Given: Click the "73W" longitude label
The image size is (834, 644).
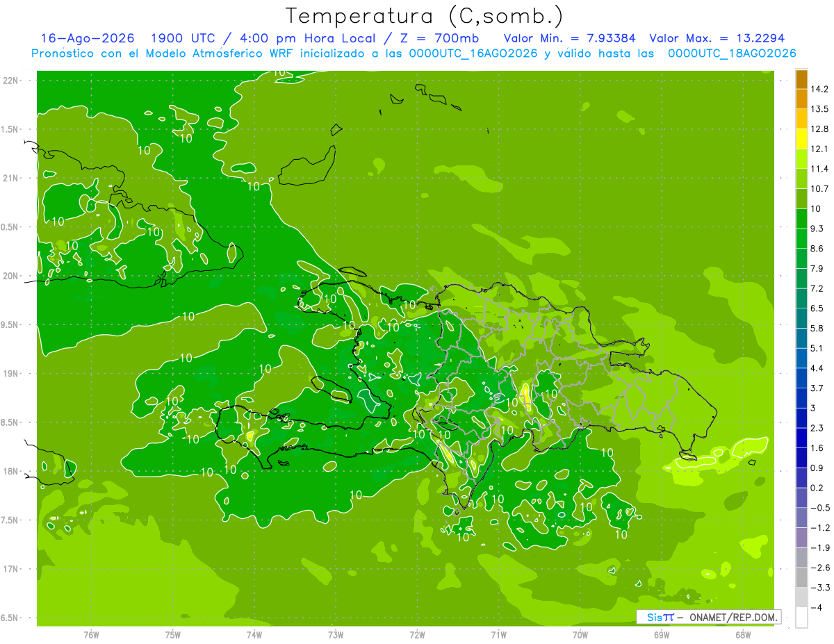Looking at the screenshot, I should coord(335,634).
